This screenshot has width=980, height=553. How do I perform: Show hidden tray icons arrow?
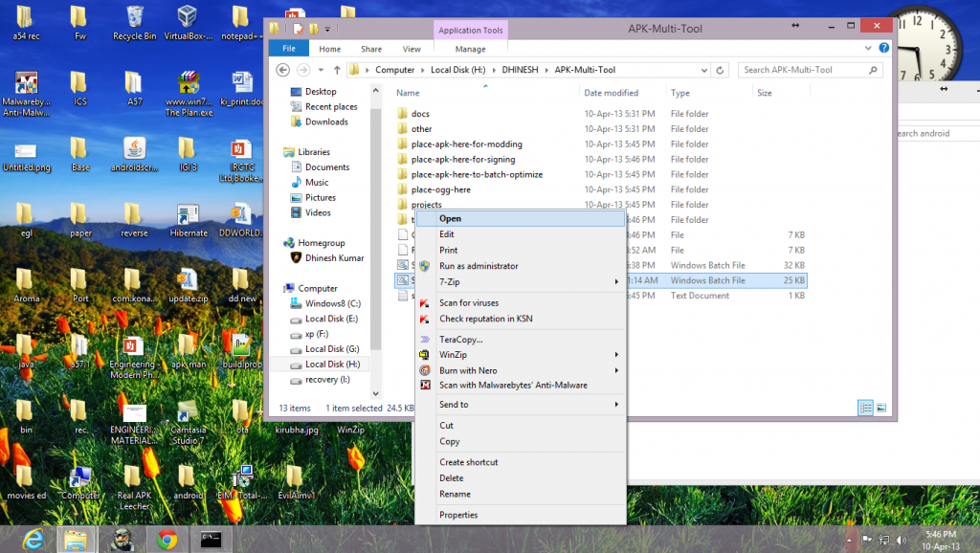click(x=849, y=540)
